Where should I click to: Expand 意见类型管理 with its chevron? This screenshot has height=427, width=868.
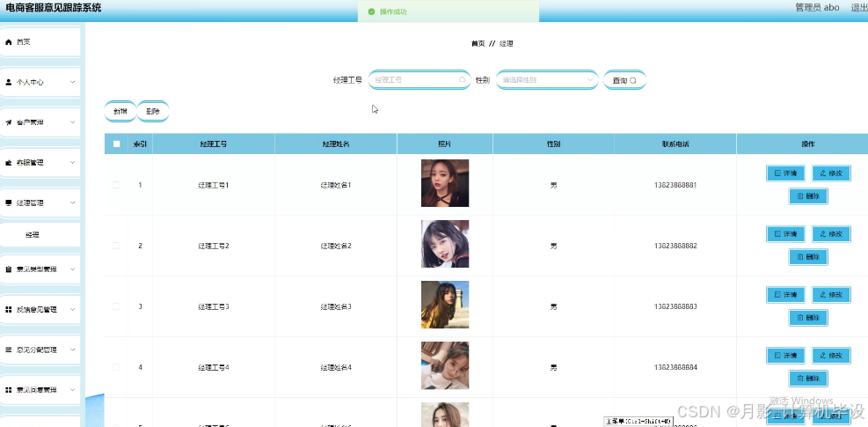(x=72, y=269)
